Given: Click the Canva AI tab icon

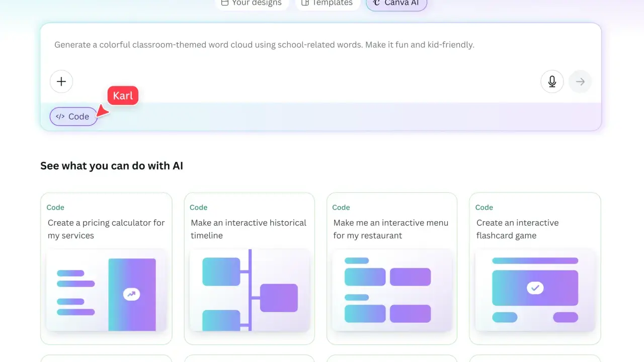Looking at the screenshot, I should pos(376,3).
